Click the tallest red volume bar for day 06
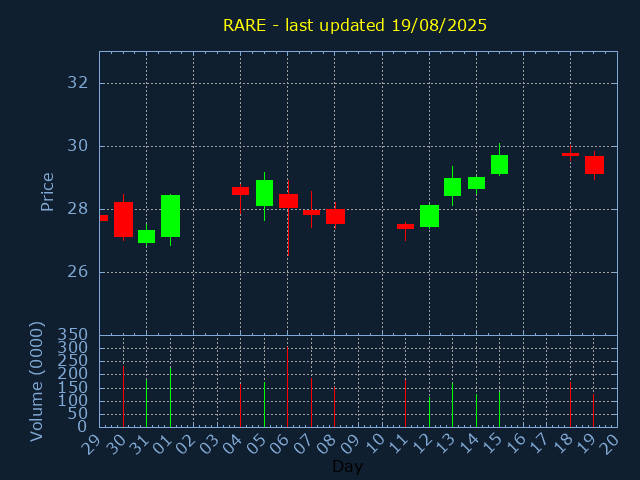 click(287, 387)
